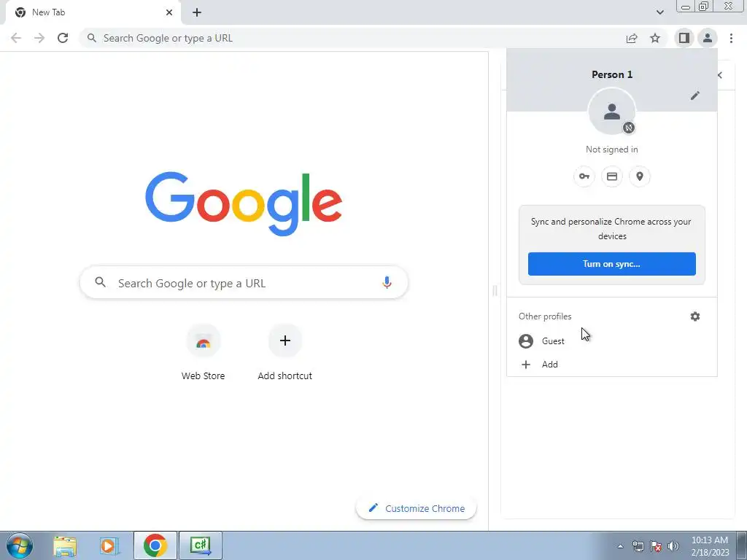Toggle the side panel button
The height and width of the screenshot is (560, 747).
pyautogui.click(x=684, y=38)
